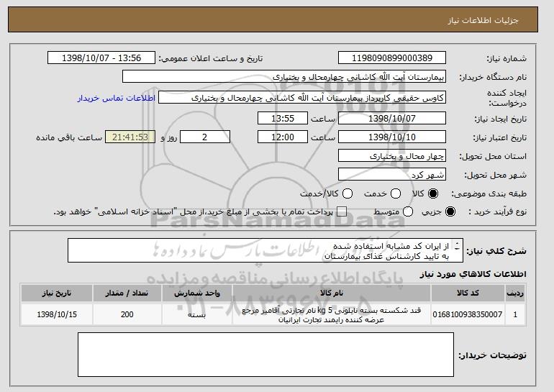This screenshot has width=554, height=392.
Task: Click the کد کالا column header
Action: [x=468, y=293]
